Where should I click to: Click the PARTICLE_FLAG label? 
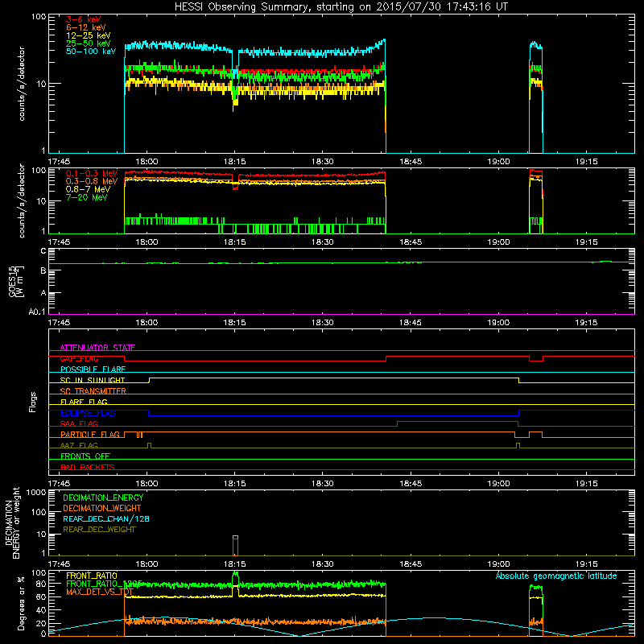(90, 434)
